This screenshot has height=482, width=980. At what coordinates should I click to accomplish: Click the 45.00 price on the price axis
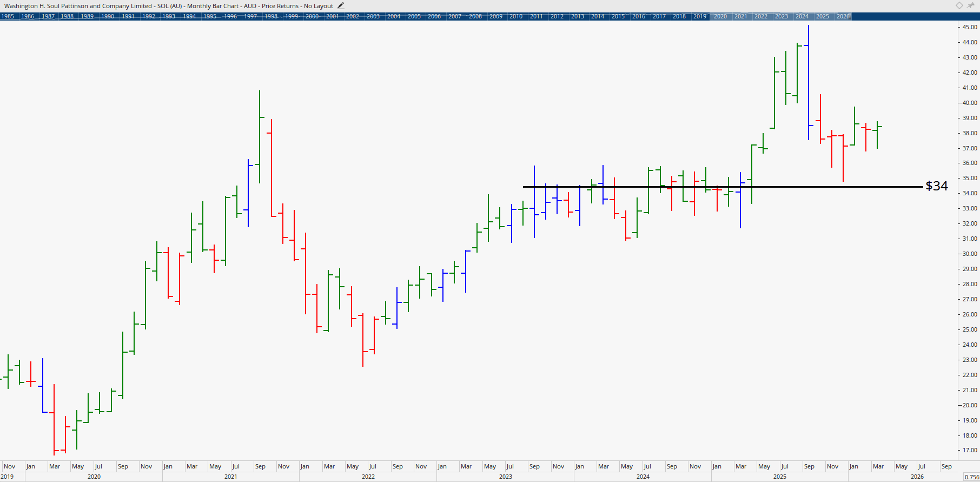(969, 27)
